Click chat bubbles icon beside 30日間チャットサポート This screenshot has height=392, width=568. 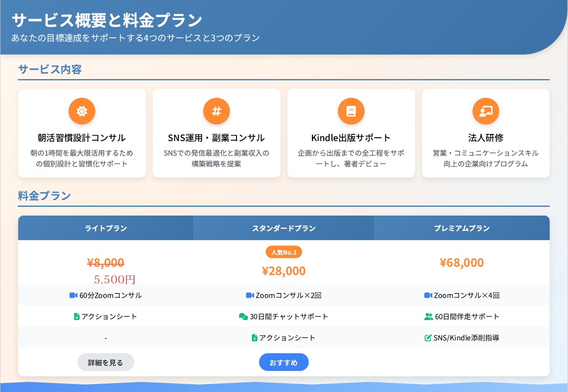coord(243,317)
